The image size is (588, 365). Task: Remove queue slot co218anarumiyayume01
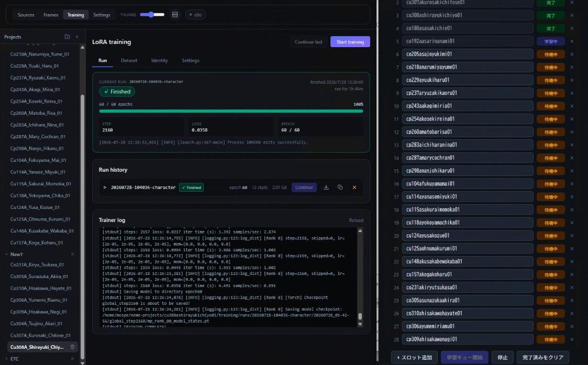tap(571, 67)
